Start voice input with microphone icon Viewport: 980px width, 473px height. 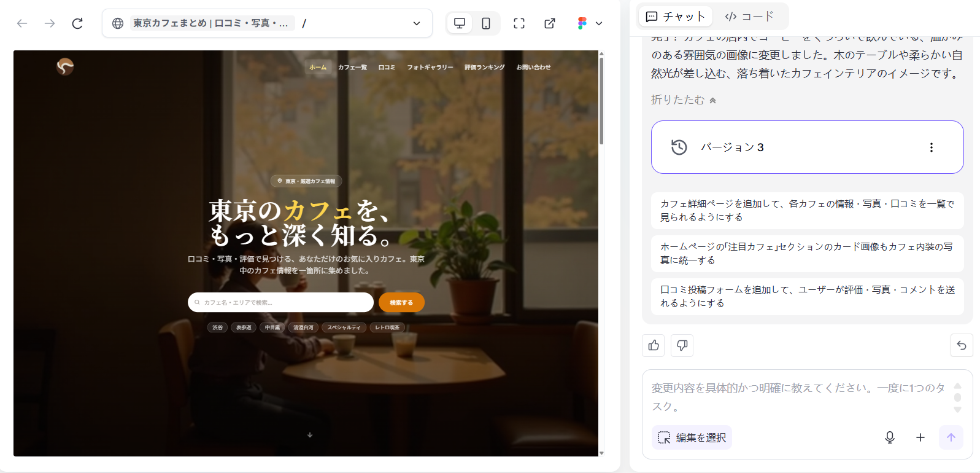coord(890,437)
